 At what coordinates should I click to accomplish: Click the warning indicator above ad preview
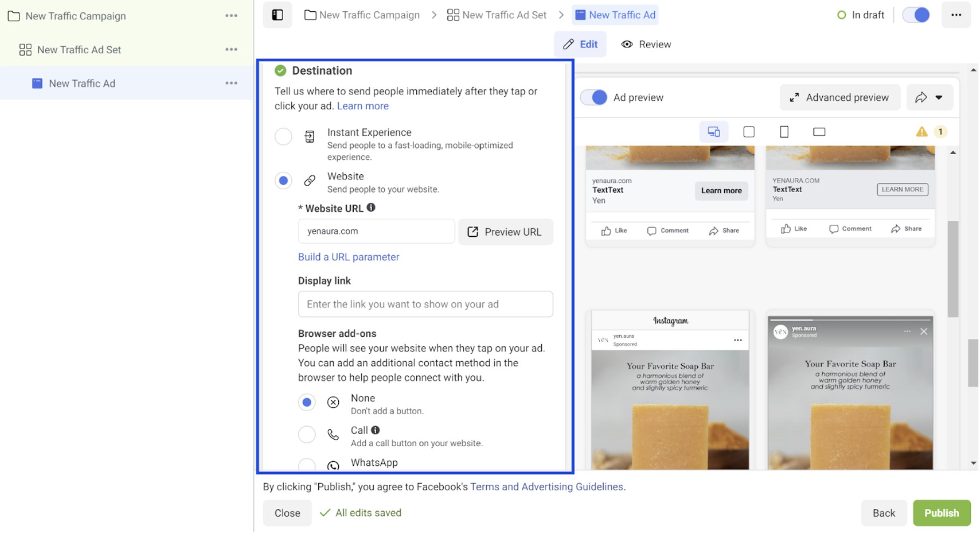tap(922, 131)
